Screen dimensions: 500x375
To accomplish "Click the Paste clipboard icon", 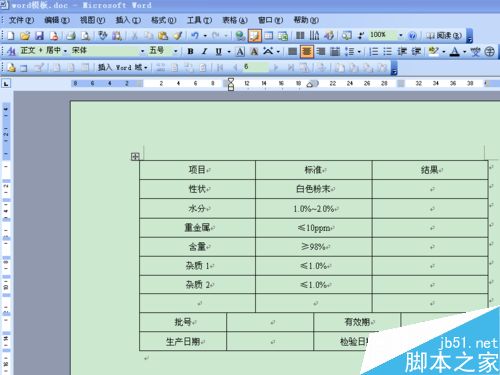I will click(x=163, y=35).
